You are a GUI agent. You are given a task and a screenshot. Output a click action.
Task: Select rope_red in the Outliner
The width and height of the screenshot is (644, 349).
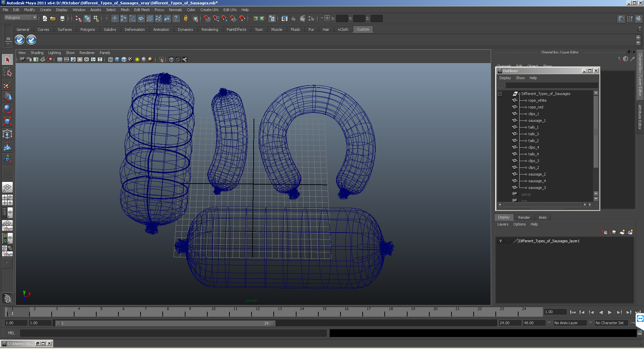[x=536, y=107]
